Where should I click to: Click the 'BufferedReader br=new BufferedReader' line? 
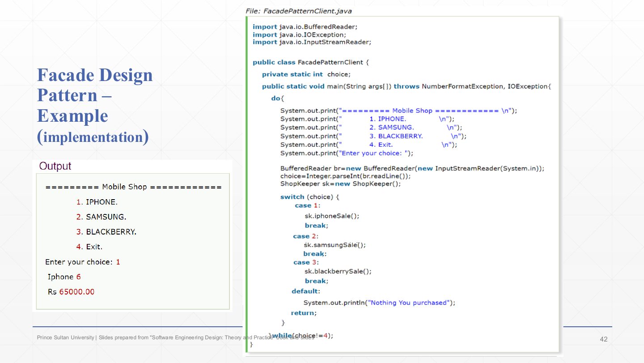(x=412, y=168)
